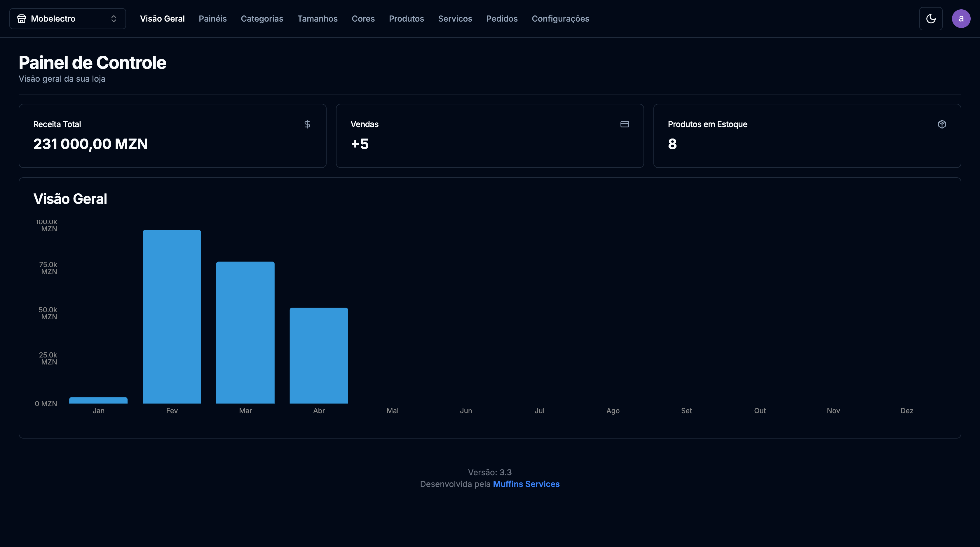Switch to Tamanhos page
The height and width of the screenshot is (547, 980).
pos(317,19)
